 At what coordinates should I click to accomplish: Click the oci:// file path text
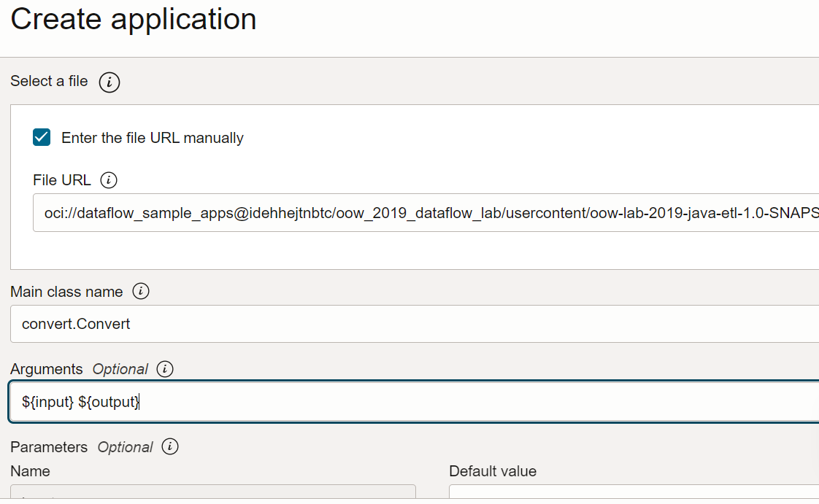click(292, 212)
